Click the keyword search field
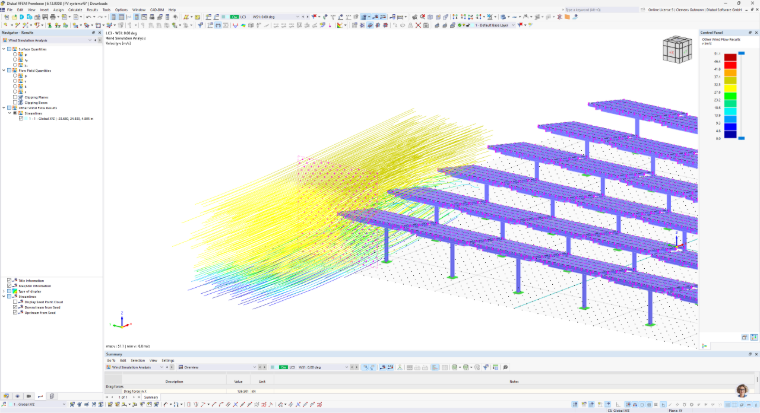Screen dimensions: 760x413 [600, 10]
